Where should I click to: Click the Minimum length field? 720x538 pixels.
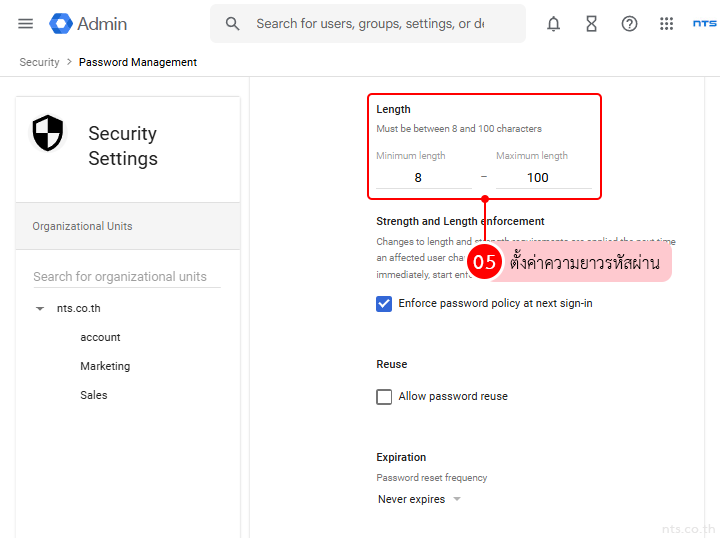(418, 177)
